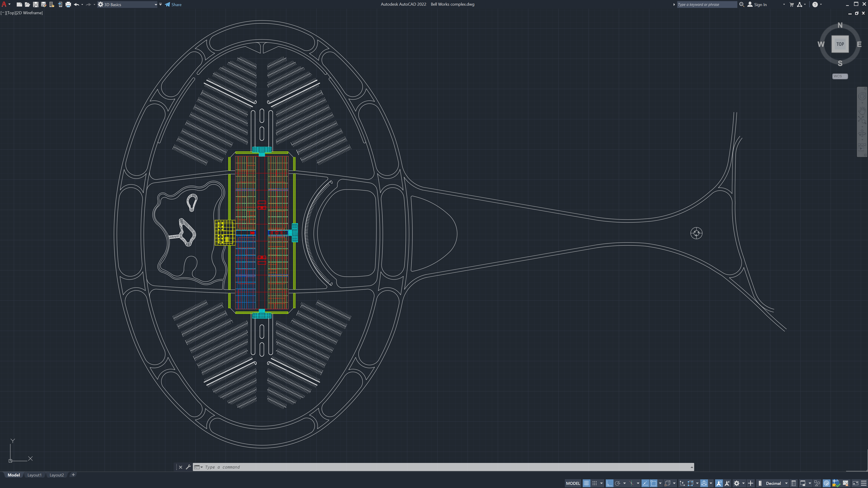
Task: Toggle drawing grid display
Action: [x=586, y=483]
